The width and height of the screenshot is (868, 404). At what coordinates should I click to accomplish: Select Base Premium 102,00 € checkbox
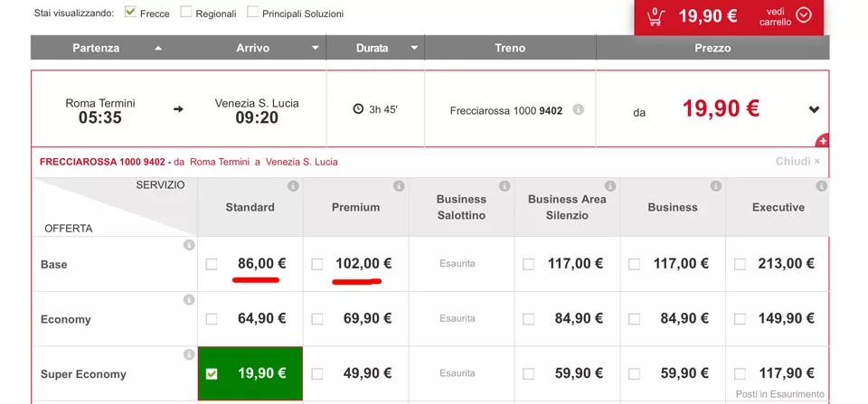tap(317, 265)
